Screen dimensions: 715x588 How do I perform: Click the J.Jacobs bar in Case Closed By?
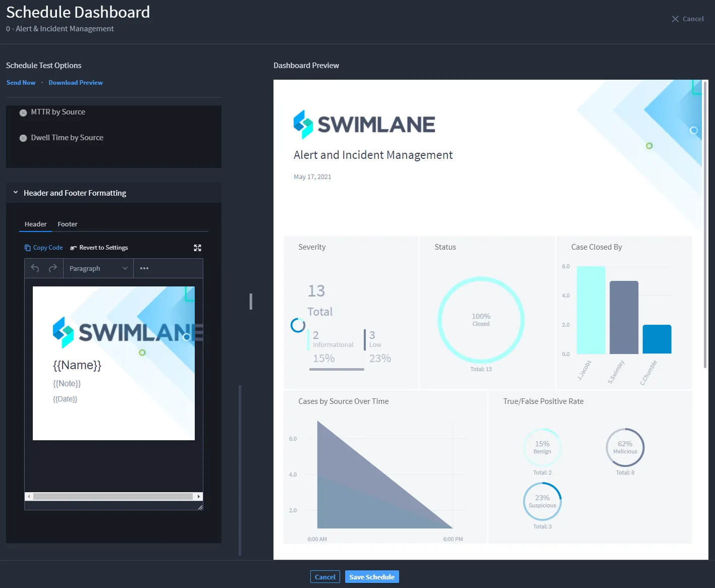coord(591,310)
